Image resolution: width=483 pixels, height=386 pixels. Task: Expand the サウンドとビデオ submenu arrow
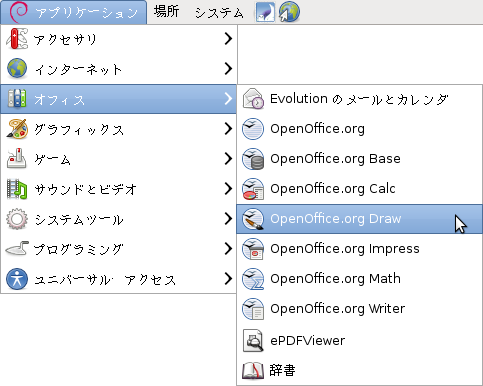228,189
